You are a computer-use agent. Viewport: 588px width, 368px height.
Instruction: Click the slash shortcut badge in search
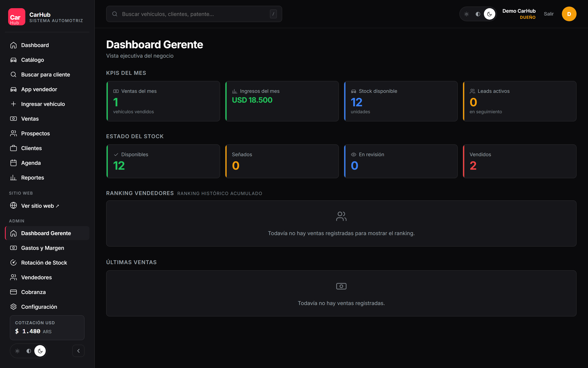coord(273,14)
